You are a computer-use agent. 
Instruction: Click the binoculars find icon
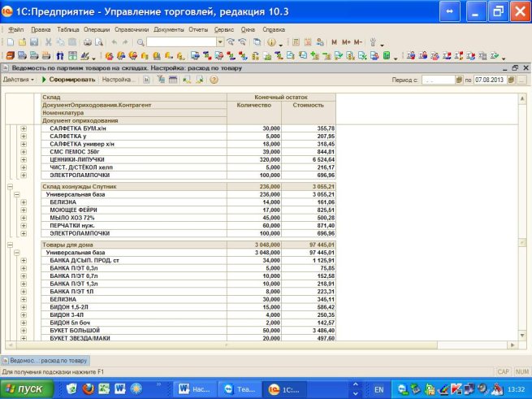tap(60, 55)
